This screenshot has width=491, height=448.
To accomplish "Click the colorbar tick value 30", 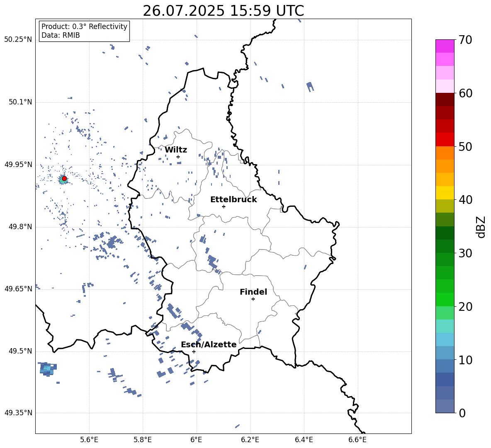I will click(465, 253).
